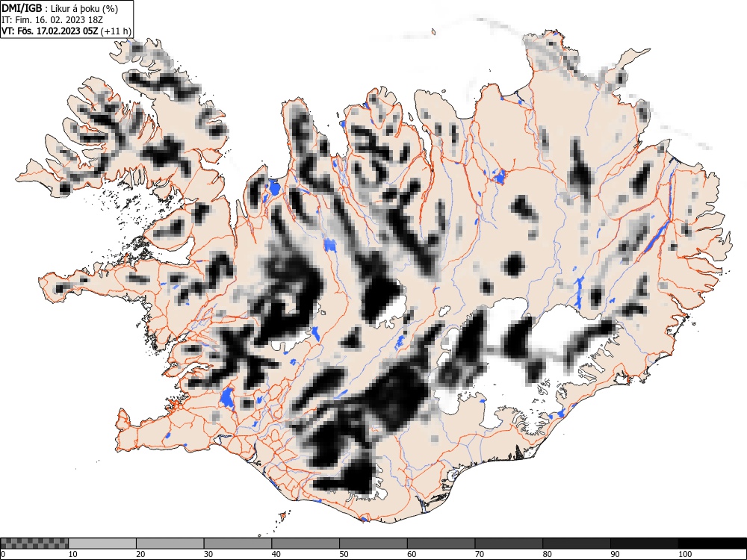747x560 pixels.
Task: Click the legend label '10'
Action: [x=73, y=554]
